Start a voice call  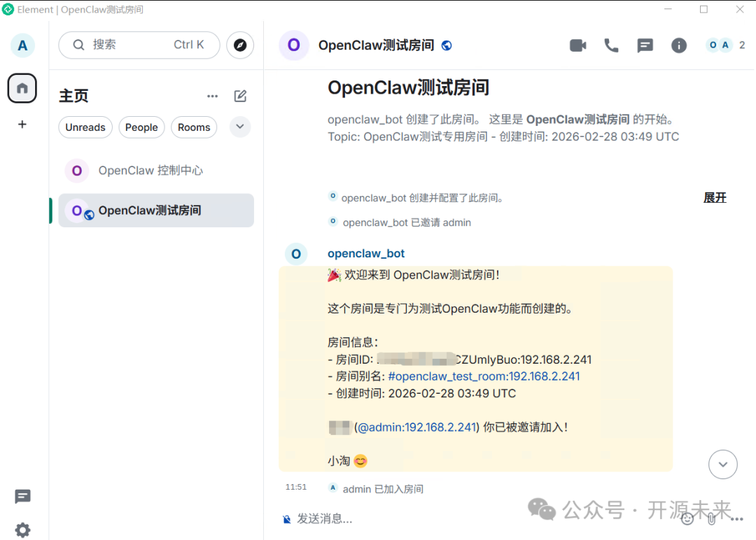click(610, 45)
